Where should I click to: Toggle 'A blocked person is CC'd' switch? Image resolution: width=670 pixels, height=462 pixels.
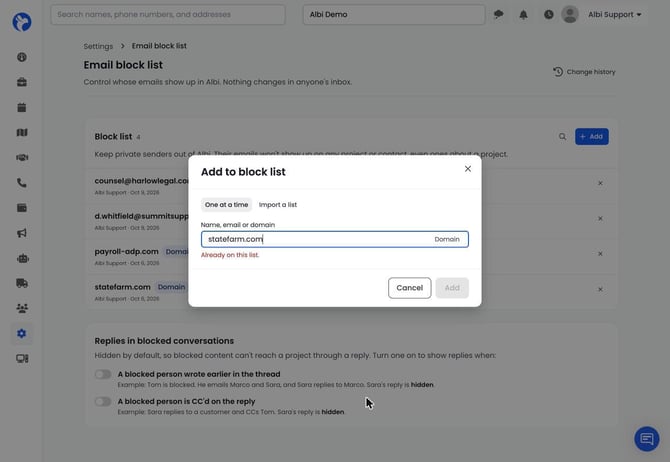[x=103, y=402]
